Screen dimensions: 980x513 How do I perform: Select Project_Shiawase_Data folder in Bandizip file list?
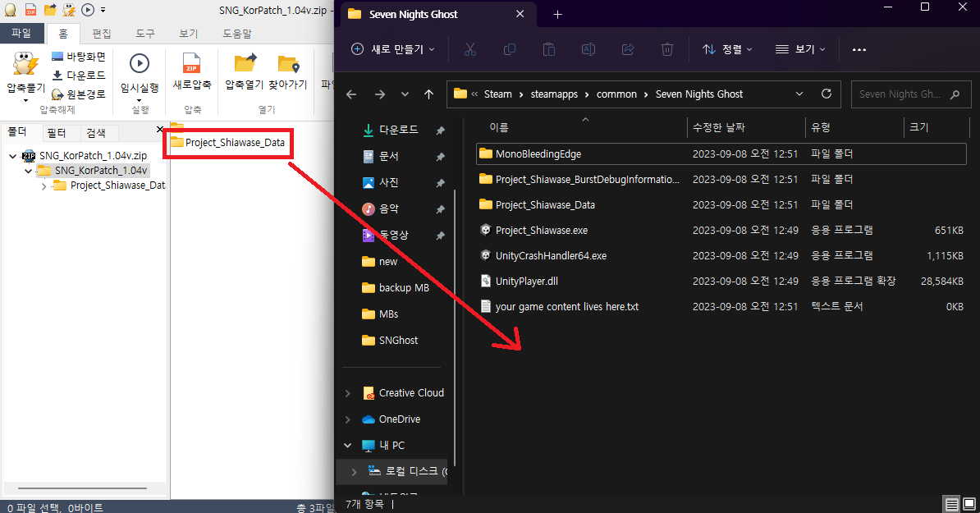[x=227, y=143]
